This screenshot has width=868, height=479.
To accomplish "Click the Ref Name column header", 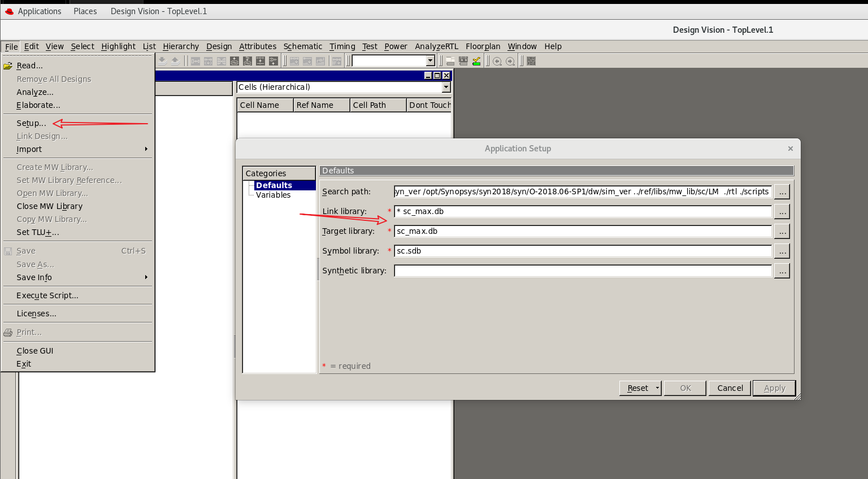I will click(322, 105).
